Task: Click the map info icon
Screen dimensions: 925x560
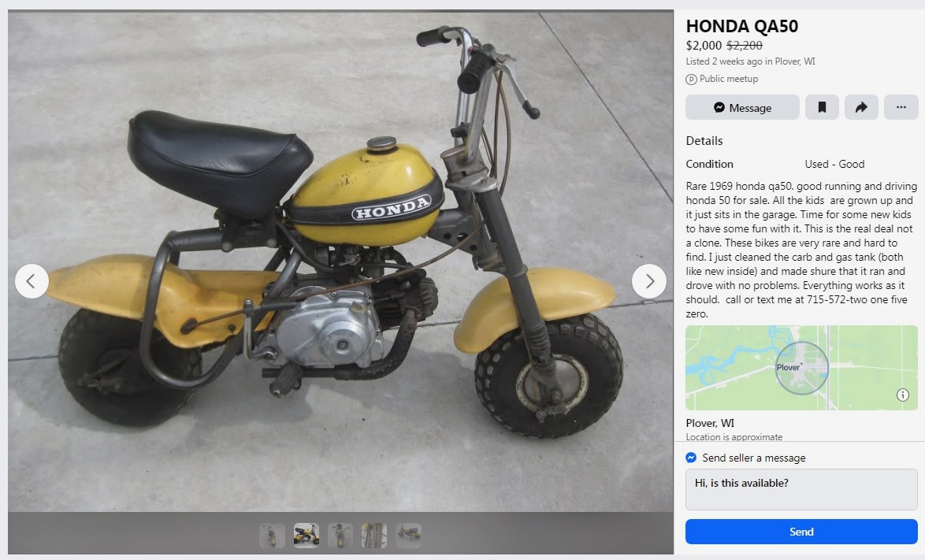Action: 903,395
